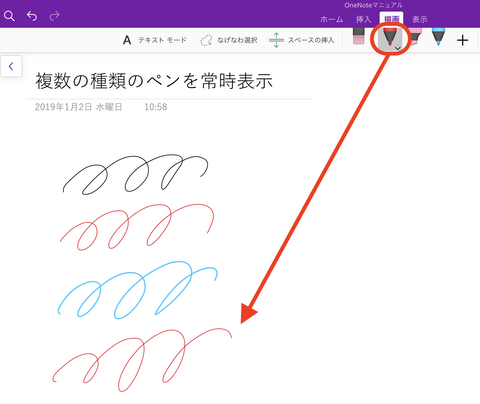Image resolution: width=480 pixels, height=404 pixels.
Task: Click the black ink scribble
Action: 135,174
